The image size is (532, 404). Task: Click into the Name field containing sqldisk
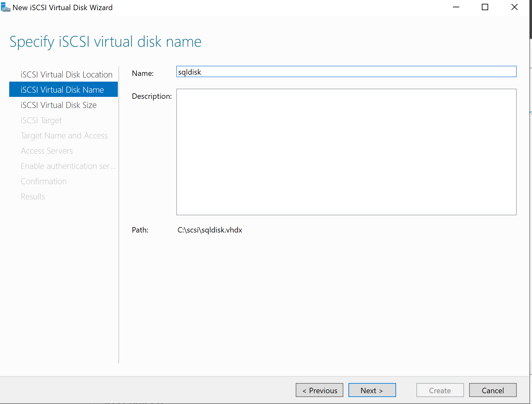click(346, 72)
